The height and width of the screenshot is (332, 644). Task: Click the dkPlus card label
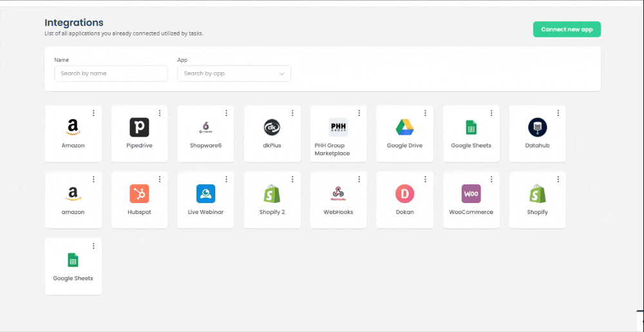272,146
